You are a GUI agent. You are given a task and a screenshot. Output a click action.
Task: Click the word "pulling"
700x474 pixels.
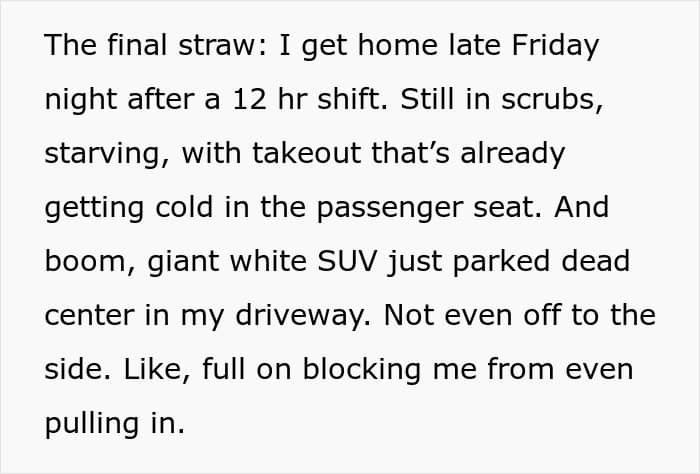(x=95, y=423)
